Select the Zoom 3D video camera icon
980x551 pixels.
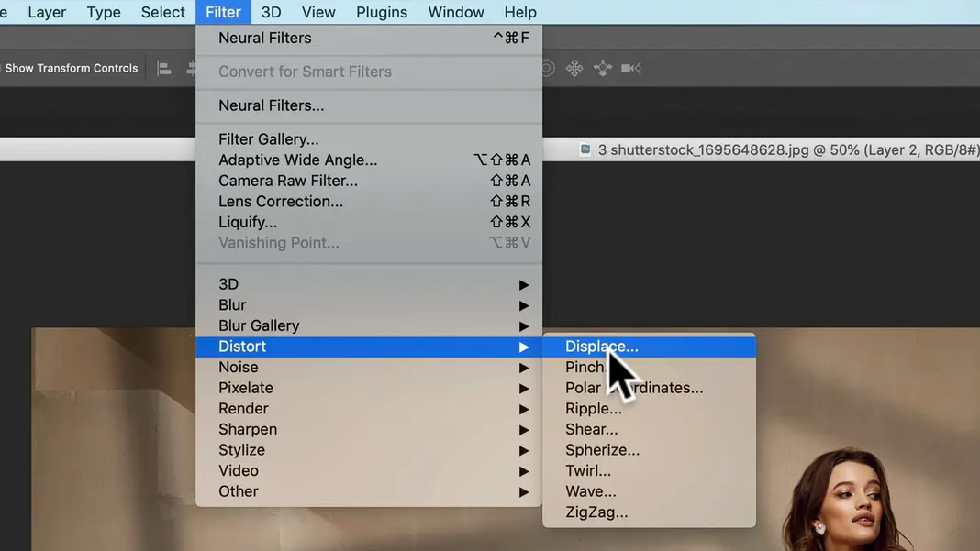[631, 68]
